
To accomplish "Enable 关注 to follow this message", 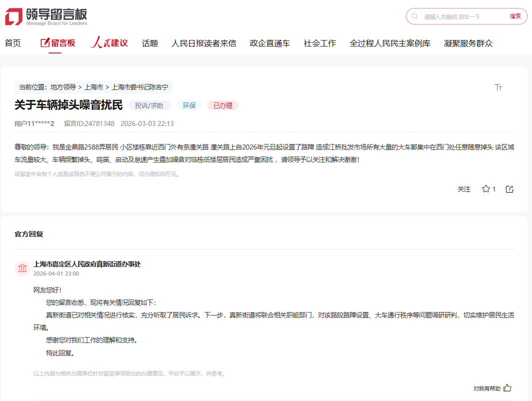I will click(x=464, y=189).
